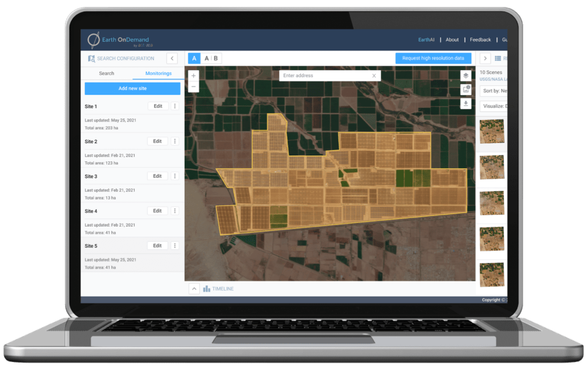Select the first scene thumbnail
Viewport: 588px width, 368px height.
(x=492, y=132)
